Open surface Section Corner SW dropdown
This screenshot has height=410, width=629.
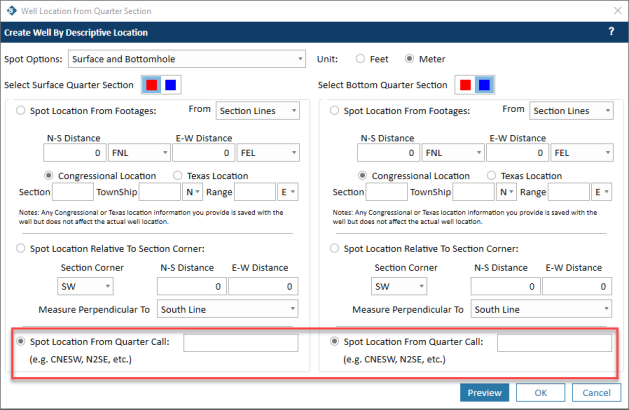(85, 286)
